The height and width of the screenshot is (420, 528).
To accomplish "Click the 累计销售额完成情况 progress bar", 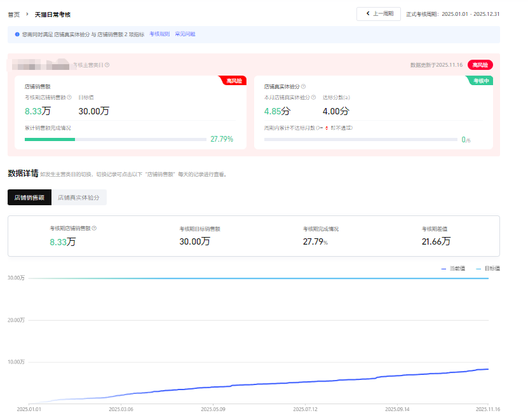I will pyautogui.click(x=114, y=139).
